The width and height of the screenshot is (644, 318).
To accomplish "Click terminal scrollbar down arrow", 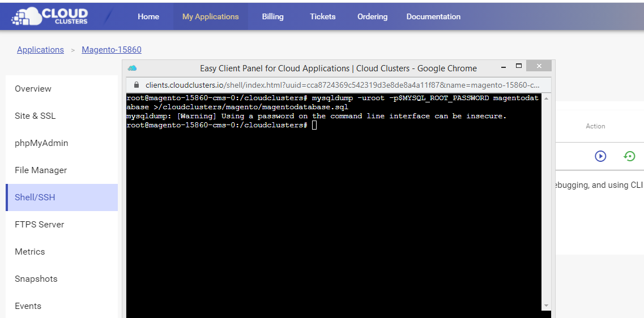I will [x=546, y=306].
